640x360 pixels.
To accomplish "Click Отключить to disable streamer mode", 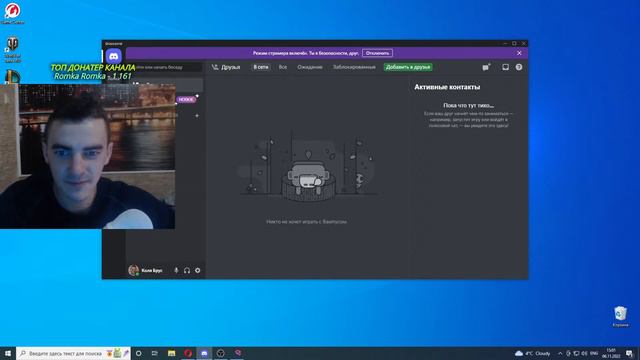I will point(378,53).
